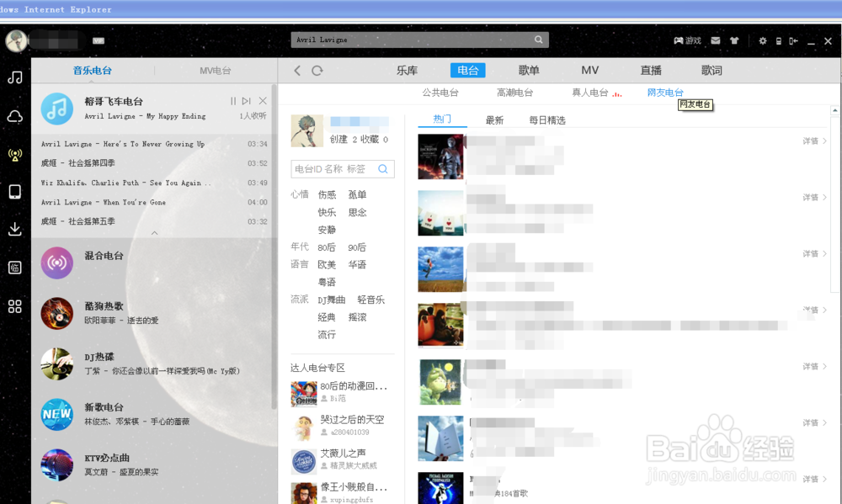Screen dimensions: 842x504
Task: Click the VIP badge icon
Action: click(x=99, y=40)
